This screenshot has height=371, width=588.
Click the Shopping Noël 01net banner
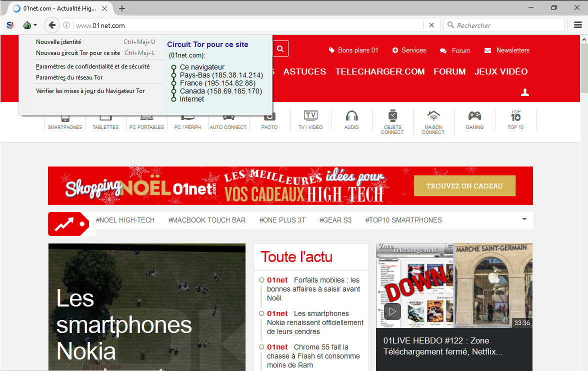click(x=290, y=185)
